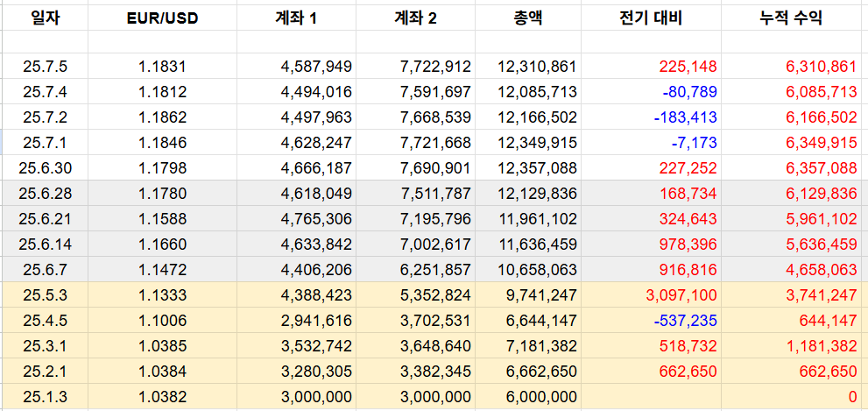Screen dimensions: 868x411
Task: Click the 누적 수익 value 6,310,861
Action: pos(791,67)
